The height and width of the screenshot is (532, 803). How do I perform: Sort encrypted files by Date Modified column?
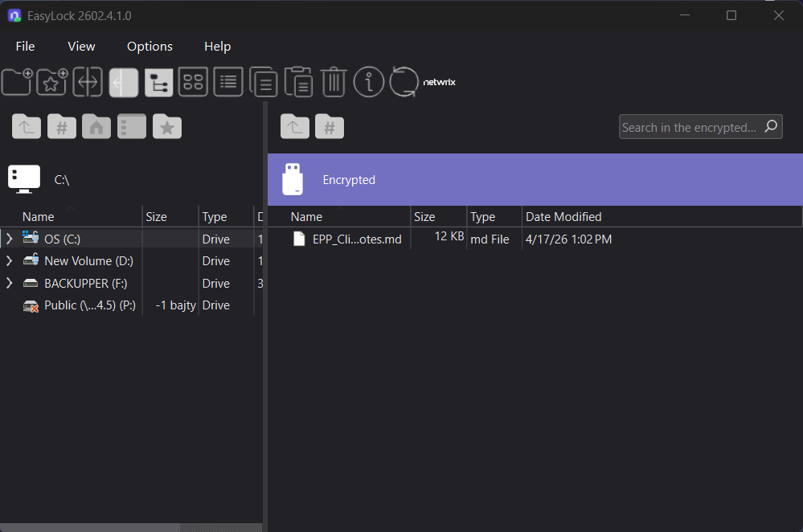[563, 216]
